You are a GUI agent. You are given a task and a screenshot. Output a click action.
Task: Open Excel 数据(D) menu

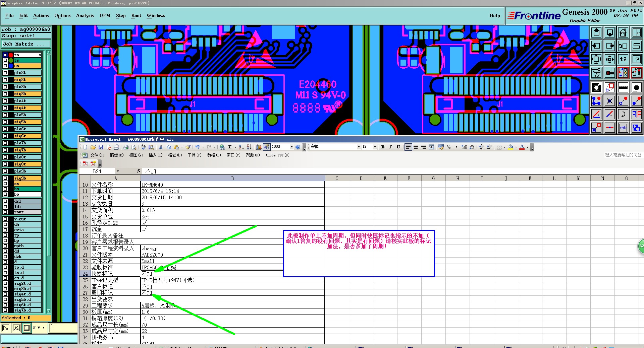(214, 155)
